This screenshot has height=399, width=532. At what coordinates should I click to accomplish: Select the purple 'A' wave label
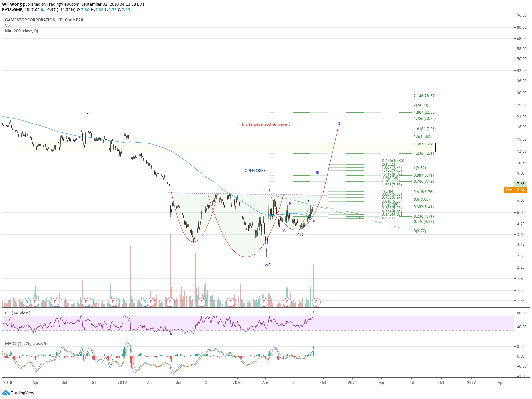pos(284,230)
